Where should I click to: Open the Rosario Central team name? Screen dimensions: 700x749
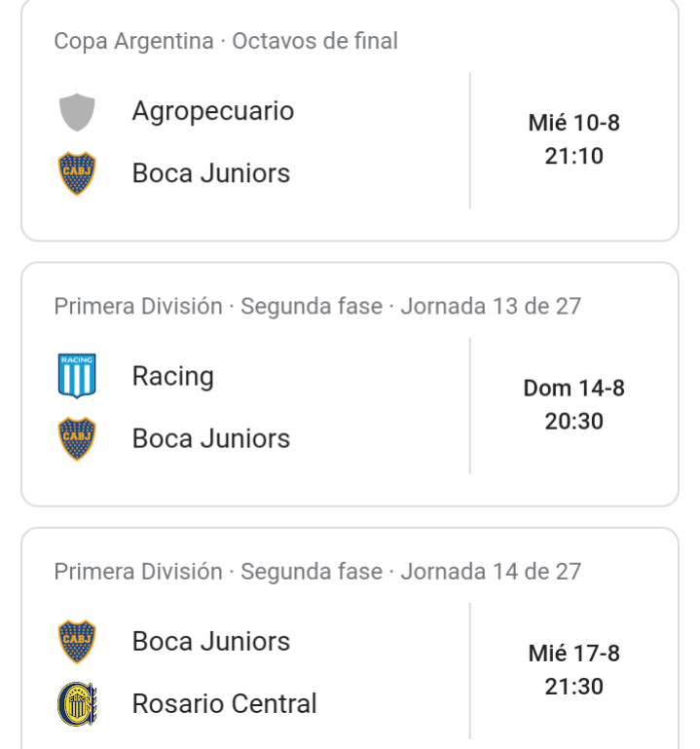coord(225,703)
